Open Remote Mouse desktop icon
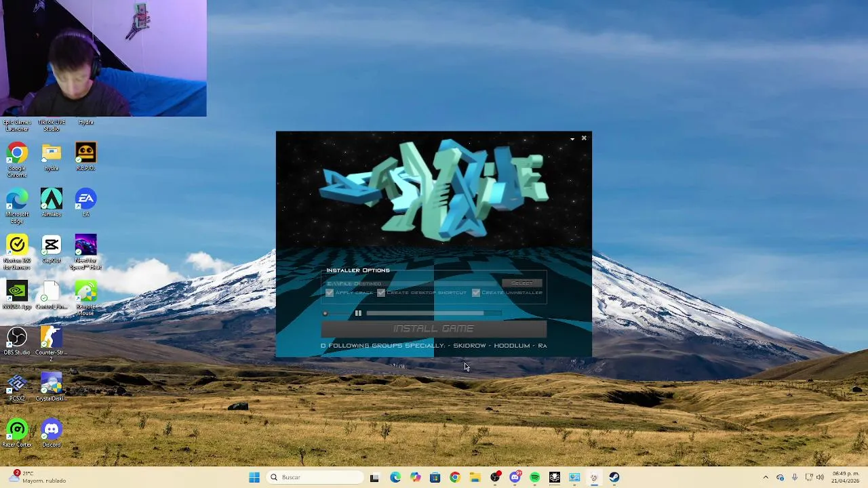The image size is (868, 488). [x=85, y=298]
